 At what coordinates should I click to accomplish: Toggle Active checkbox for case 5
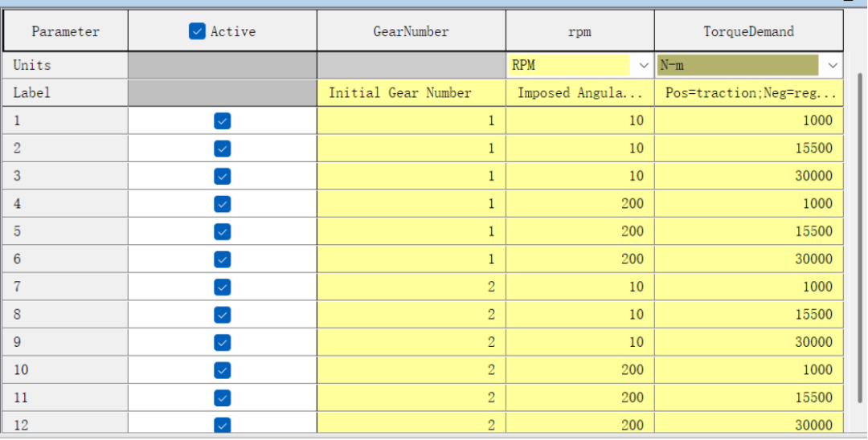[x=223, y=231]
